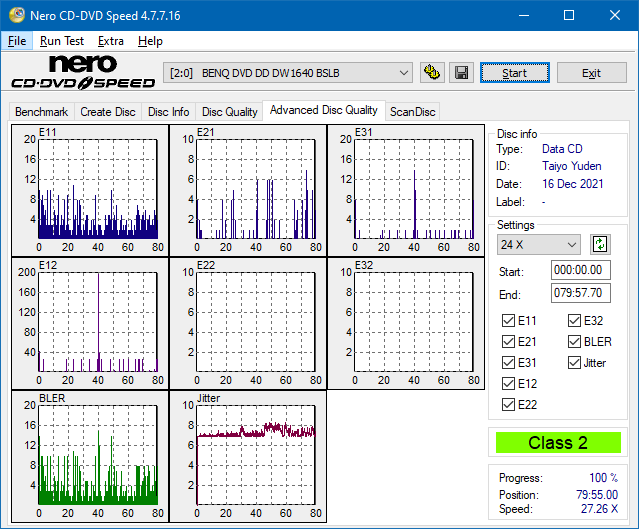Click the E32 empty graph
The width and height of the screenshot is (639, 529).
coord(406,323)
